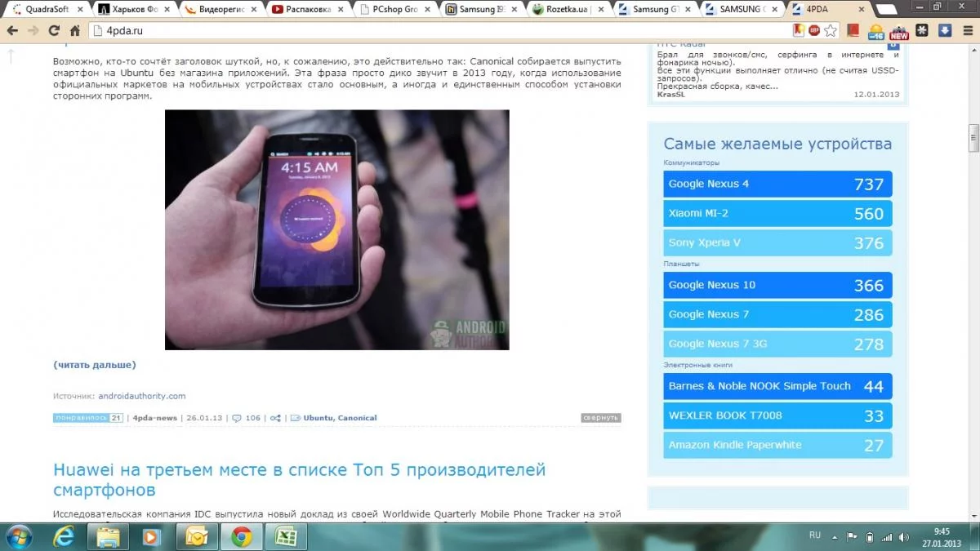The height and width of the screenshot is (551, 980).
Task: Click the battery icon in system tray
Action: pyautogui.click(x=869, y=537)
